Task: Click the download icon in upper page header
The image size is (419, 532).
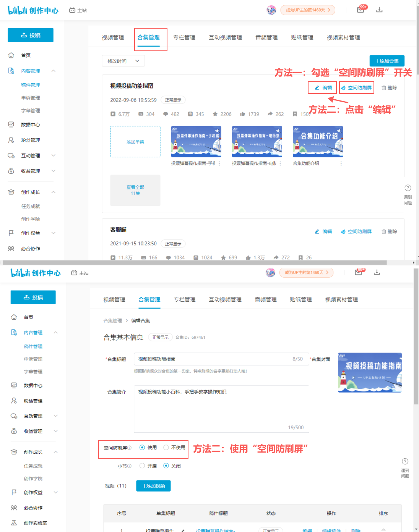Action: [x=379, y=10]
